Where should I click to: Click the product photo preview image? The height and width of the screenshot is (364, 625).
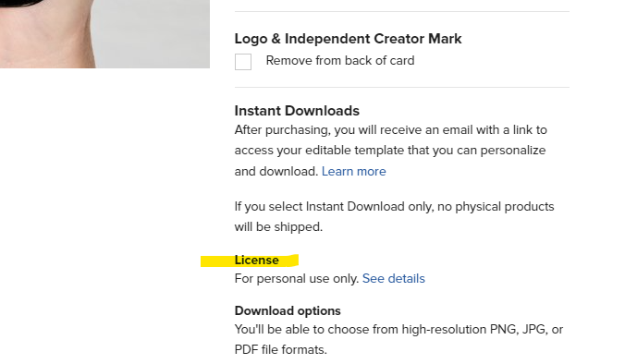(x=104, y=34)
